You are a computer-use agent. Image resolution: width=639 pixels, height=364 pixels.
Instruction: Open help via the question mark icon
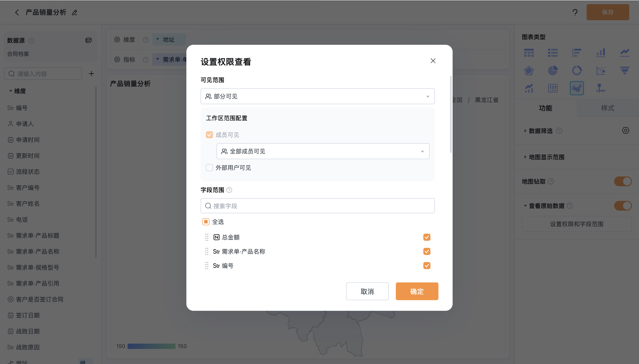point(575,12)
